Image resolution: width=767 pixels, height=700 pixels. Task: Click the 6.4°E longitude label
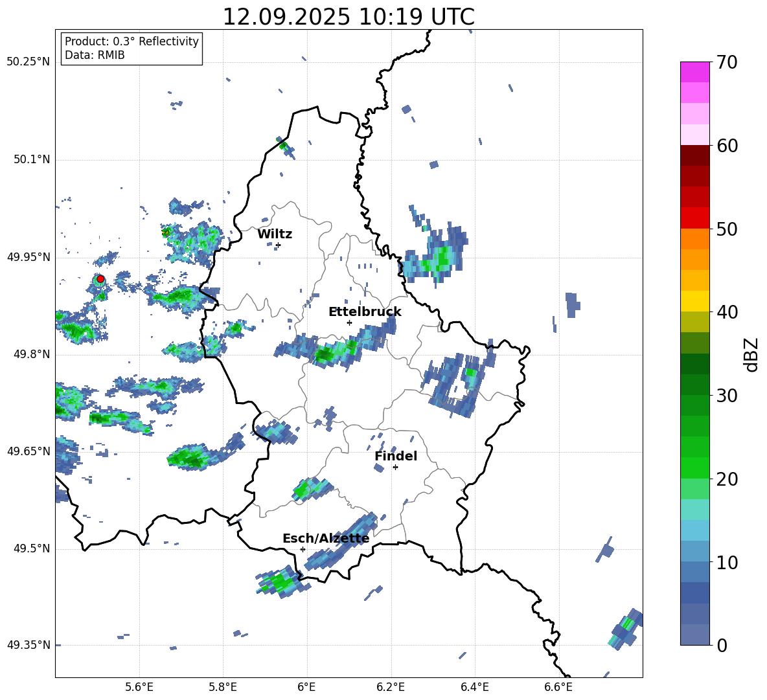(x=474, y=687)
